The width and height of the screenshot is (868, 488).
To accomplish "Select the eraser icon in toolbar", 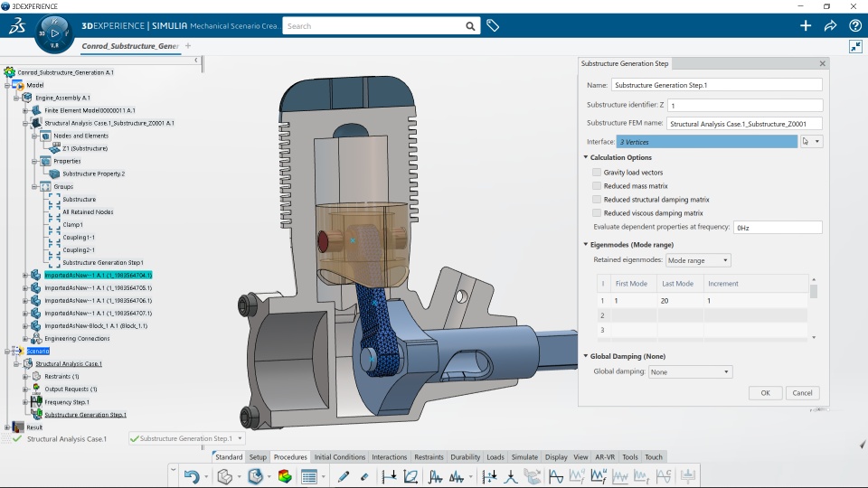I will [x=364, y=477].
